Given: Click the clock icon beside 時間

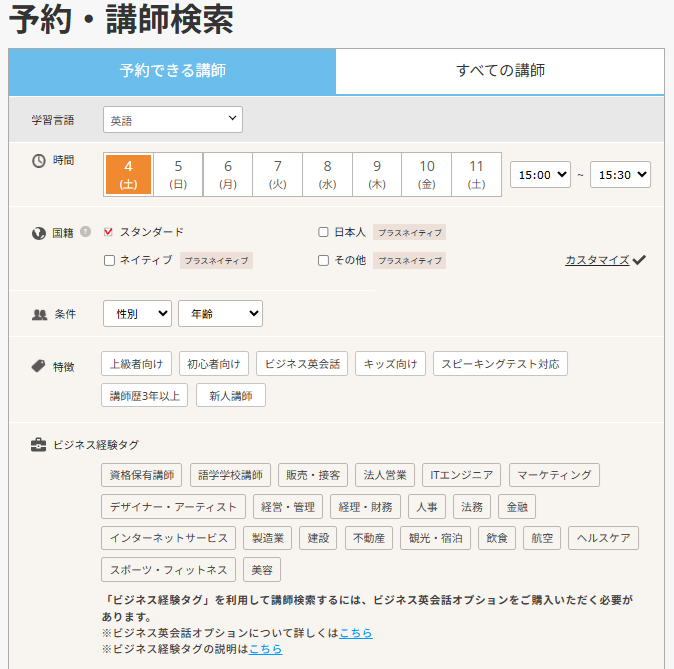Looking at the screenshot, I should pos(39,160).
